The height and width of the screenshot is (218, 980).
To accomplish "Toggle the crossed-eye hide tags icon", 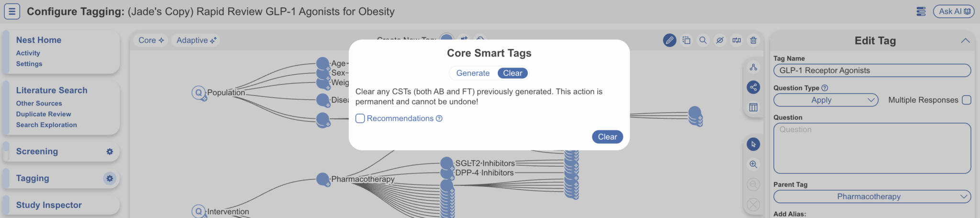I will point(720,40).
